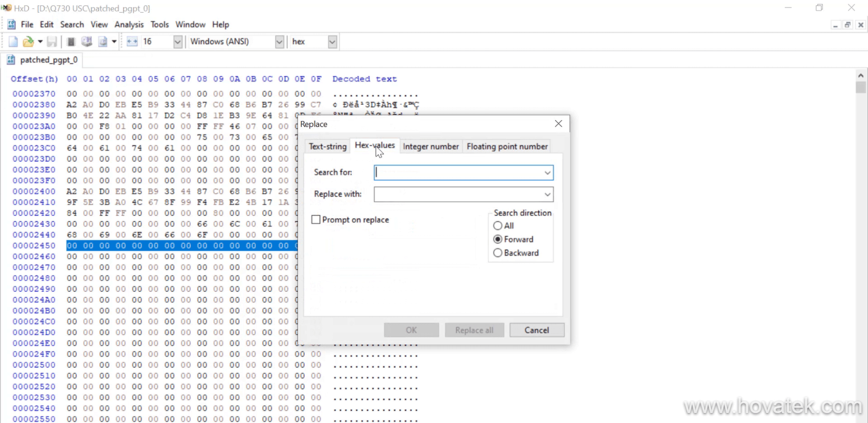The width and height of the screenshot is (868, 423).
Task: Click offset row 00002380
Action: (34, 105)
